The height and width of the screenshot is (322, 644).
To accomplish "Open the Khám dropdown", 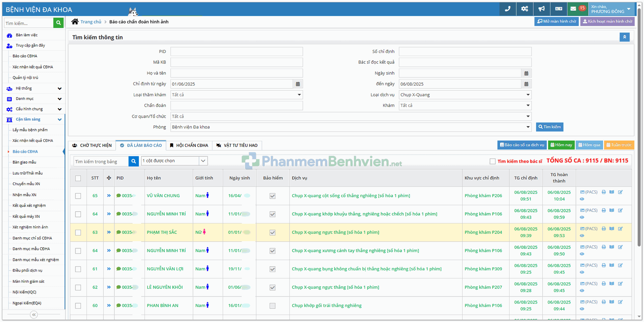I will pos(465,105).
